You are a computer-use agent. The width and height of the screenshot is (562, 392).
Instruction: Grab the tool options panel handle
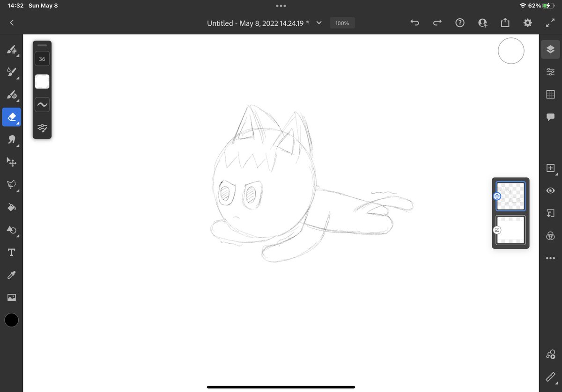tap(42, 45)
